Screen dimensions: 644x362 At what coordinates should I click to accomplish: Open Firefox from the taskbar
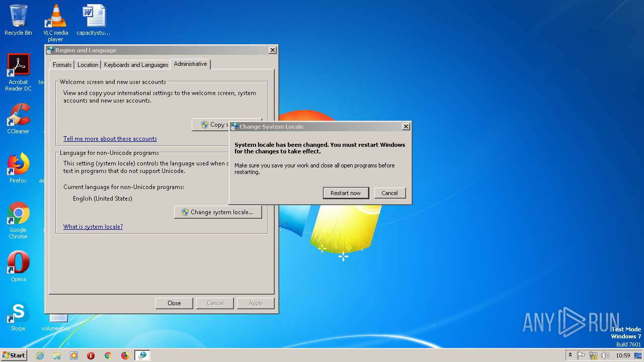click(125, 355)
